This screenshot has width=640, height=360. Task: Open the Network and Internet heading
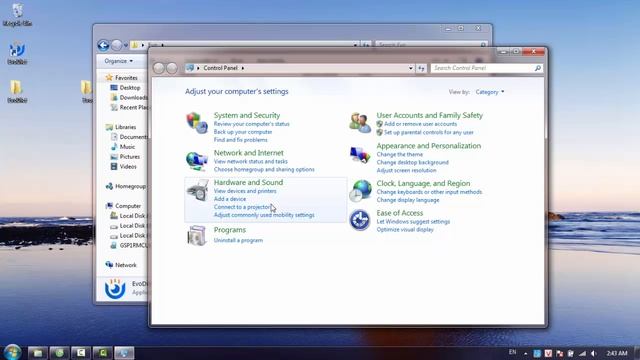point(249,153)
